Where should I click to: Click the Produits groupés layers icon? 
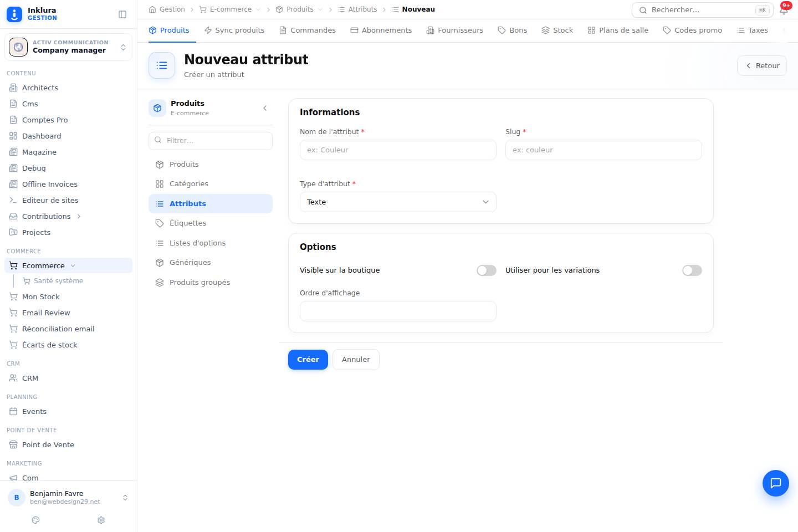[x=160, y=283]
